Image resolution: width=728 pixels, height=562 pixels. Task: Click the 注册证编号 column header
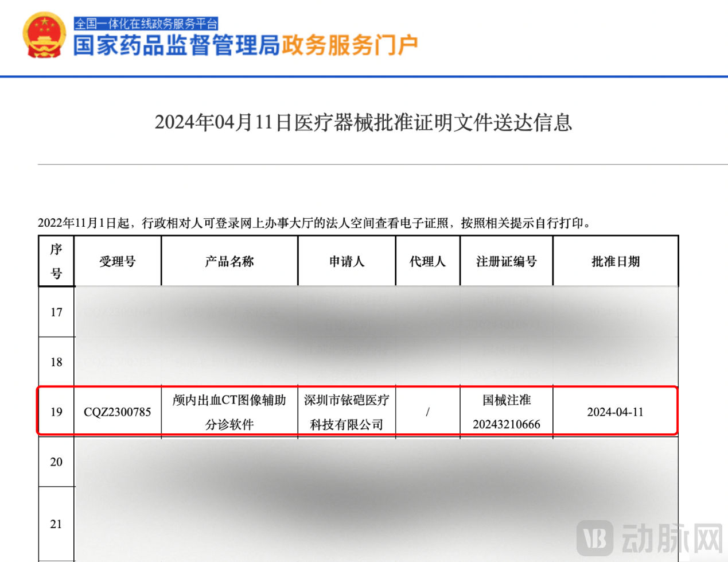pyautogui.click(x=507, y=260)
